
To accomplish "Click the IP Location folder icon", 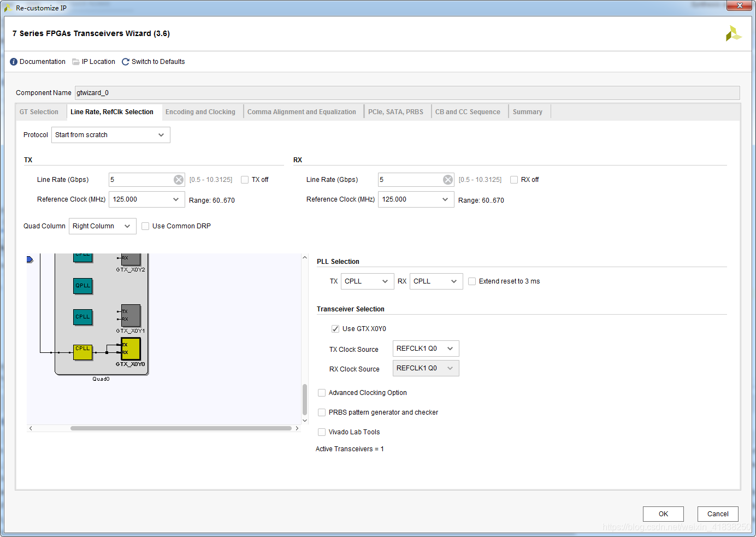I will coord(76,62).
